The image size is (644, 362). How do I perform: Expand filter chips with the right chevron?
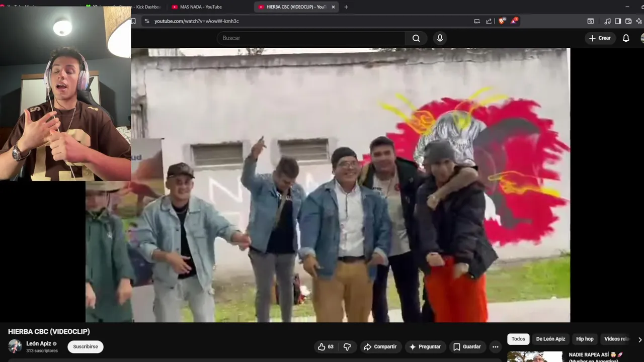(x=639, y=339)
